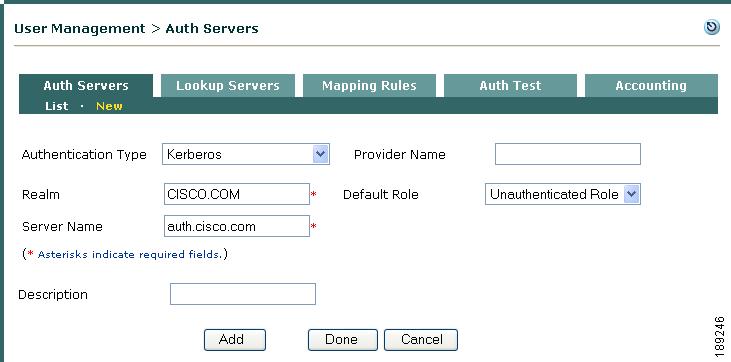
Task: Focus the Description text field
Action: coord(243,294)
